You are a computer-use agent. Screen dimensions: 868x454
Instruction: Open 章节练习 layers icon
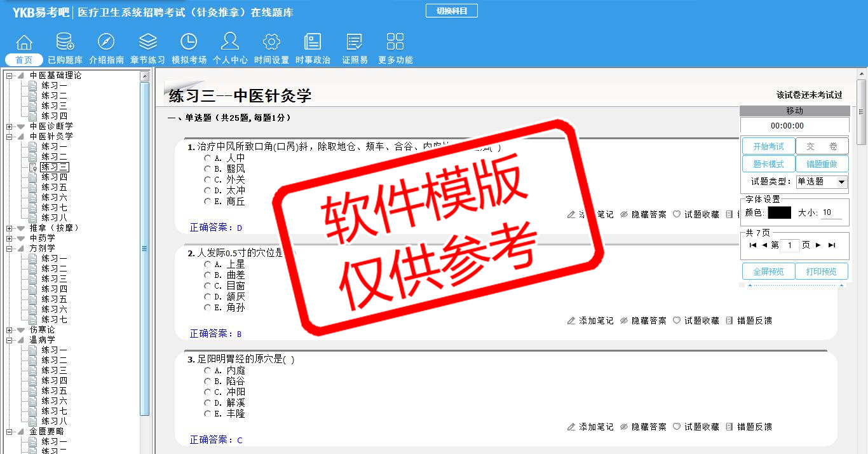[x=147, y=42]
